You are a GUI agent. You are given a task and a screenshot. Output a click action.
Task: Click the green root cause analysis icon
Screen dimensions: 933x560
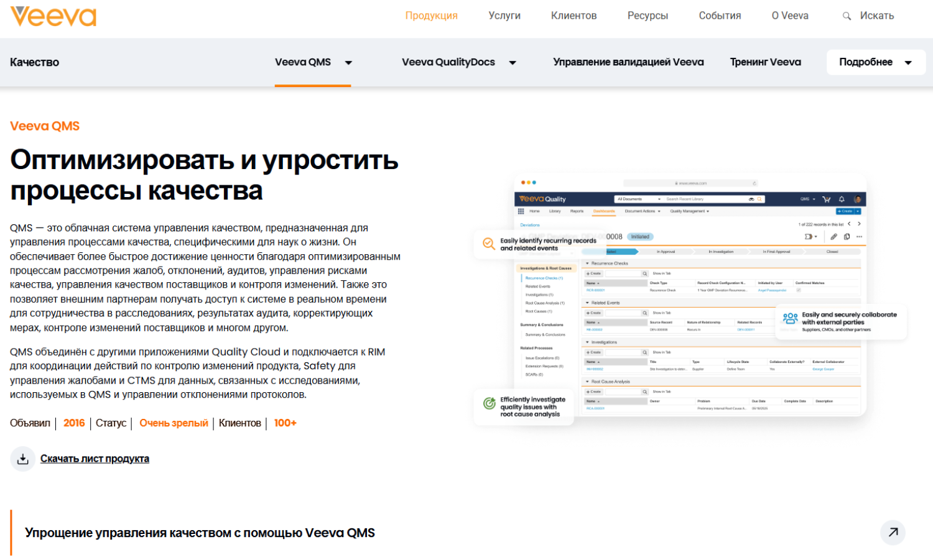coord(490,404)
